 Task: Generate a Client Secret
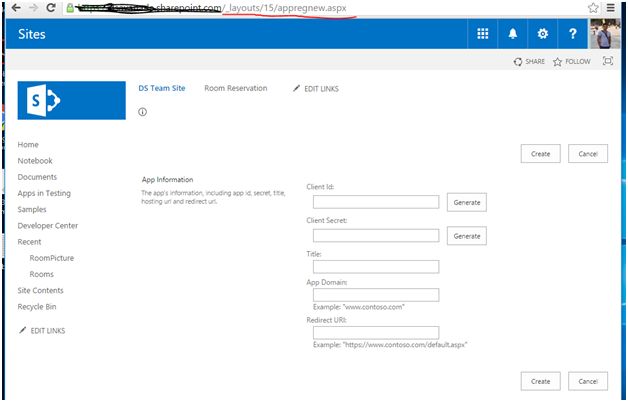tap(467, 236)
